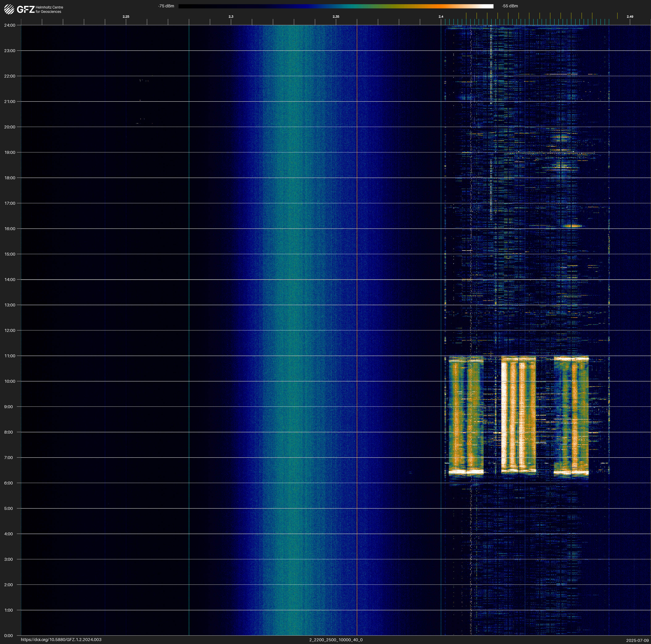This screenshot has width=651, height=644.
Task: Click the 0:00 time axis label
Action: pyautogui.click(x=9, y=636)
